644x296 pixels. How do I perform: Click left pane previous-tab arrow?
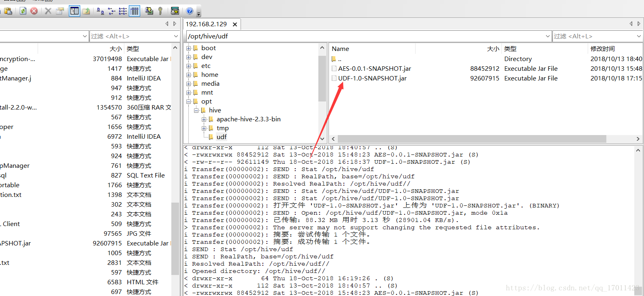167,24
